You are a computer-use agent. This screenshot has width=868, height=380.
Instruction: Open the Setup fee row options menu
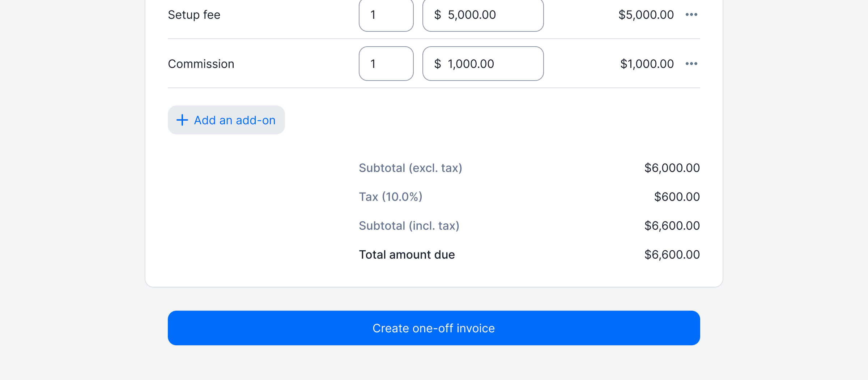tap(691, 14)
